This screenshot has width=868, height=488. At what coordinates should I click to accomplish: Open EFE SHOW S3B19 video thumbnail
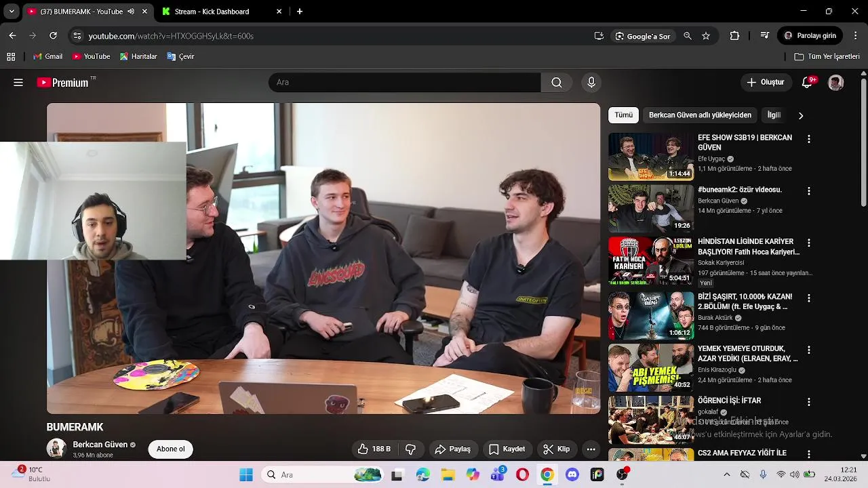[651, 157]
